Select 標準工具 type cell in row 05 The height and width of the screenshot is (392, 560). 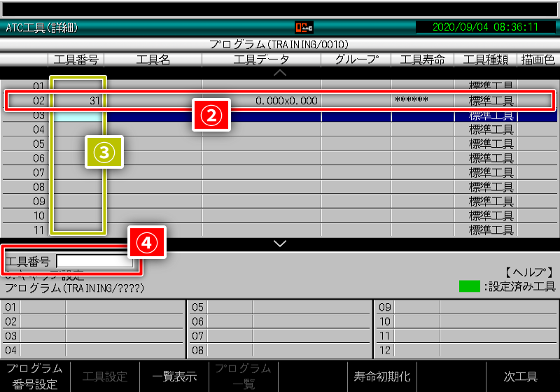coord(491,144)
